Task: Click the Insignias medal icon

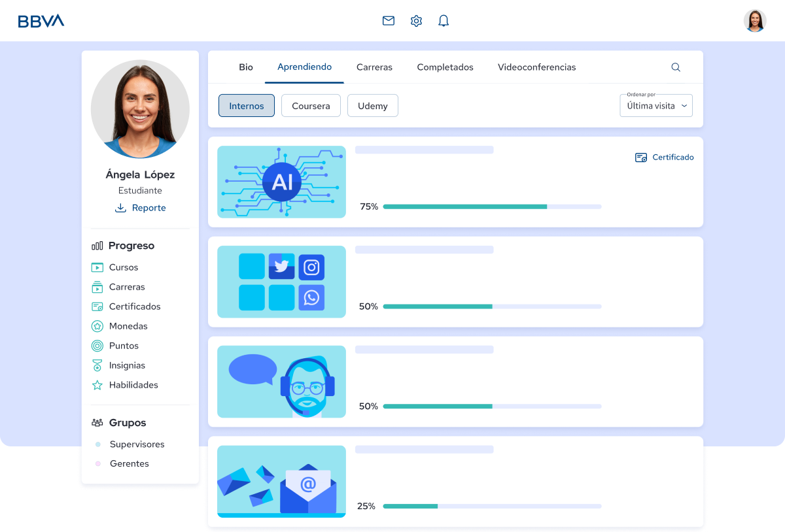Action: tap(97, 365)
